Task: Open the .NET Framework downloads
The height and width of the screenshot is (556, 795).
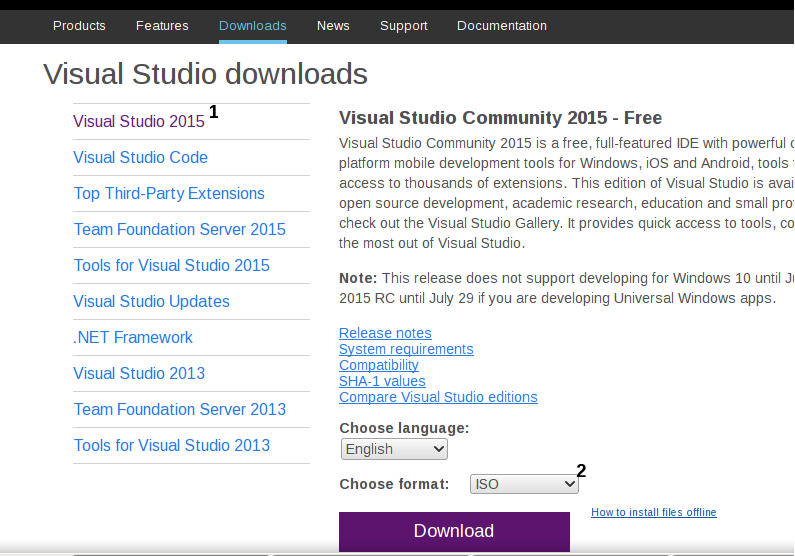Action: (133, 337)
